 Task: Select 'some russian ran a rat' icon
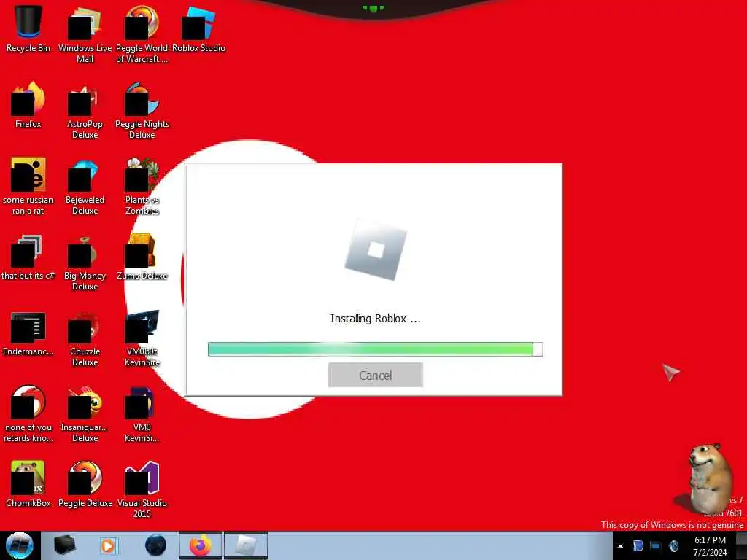(28, 186)
